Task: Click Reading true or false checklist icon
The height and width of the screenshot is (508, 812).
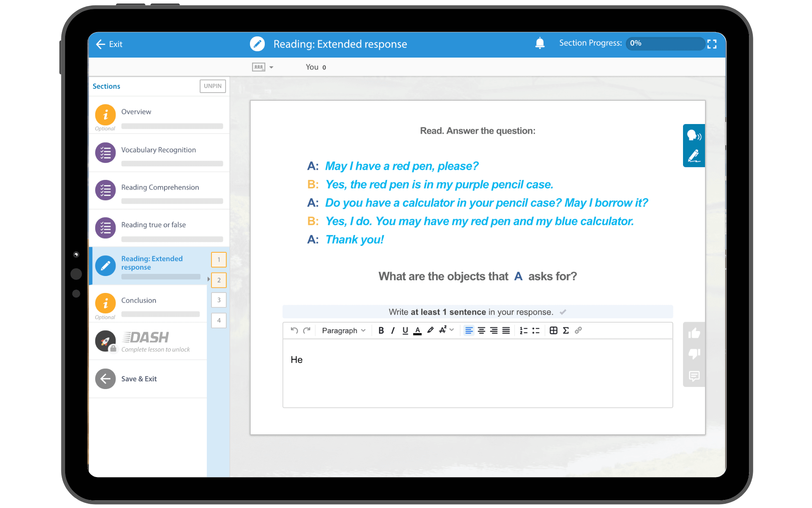Action: tap(105, 228)
